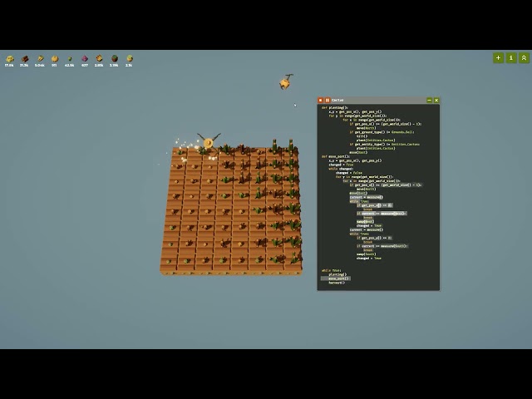Click the drone hovering above the farm
532x399 pixels.
pos(209,141)
